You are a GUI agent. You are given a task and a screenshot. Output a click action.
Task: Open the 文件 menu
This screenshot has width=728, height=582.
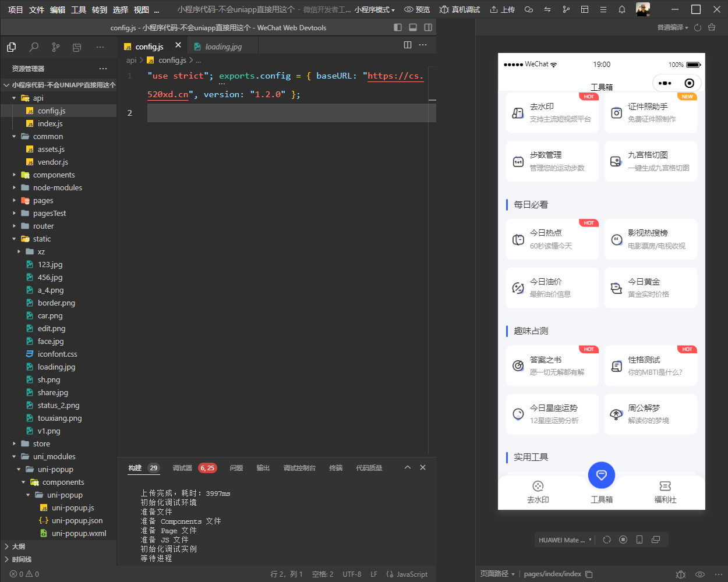(37, 9)
